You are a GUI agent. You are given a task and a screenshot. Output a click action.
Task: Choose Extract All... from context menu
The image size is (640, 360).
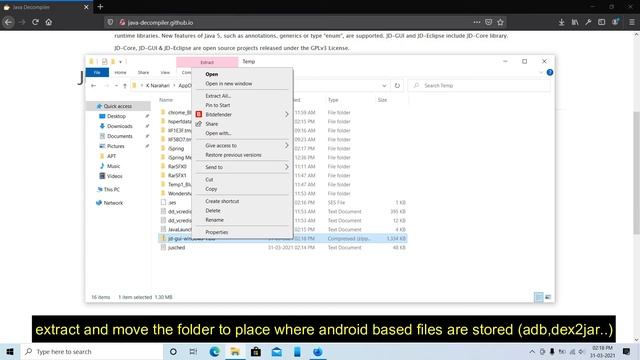tap(218, 96)
